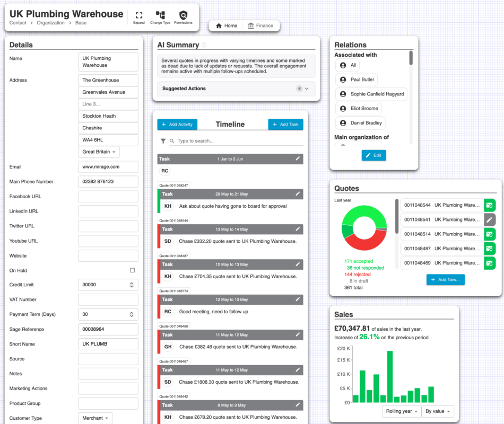
Task: Click the empty Website field
Action: (108, 256)
